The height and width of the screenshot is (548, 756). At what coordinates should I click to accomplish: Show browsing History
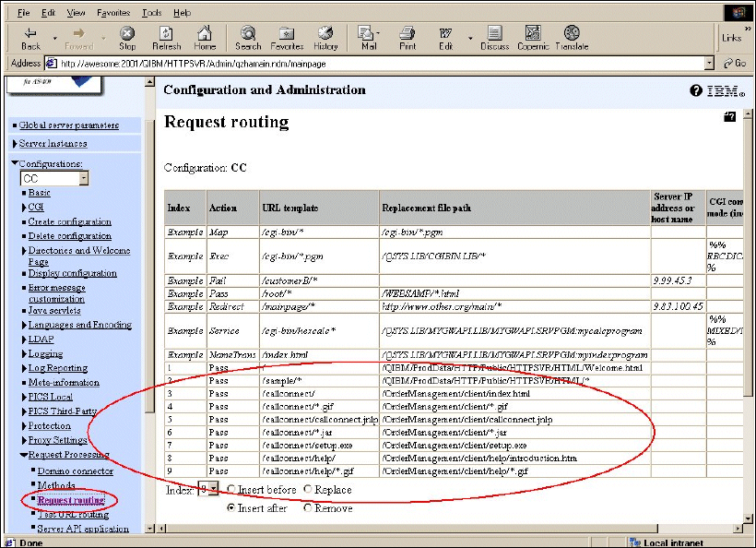click(x=325, y=38)
